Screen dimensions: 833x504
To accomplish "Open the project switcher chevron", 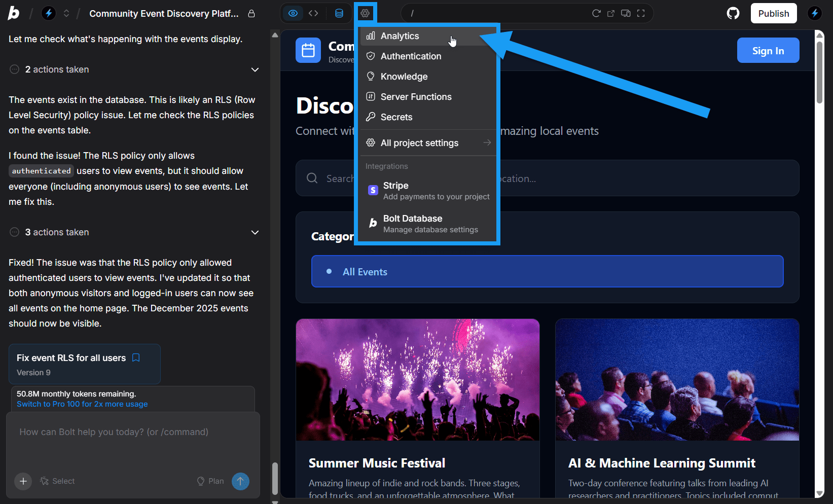I will click(x=66, y=13).
